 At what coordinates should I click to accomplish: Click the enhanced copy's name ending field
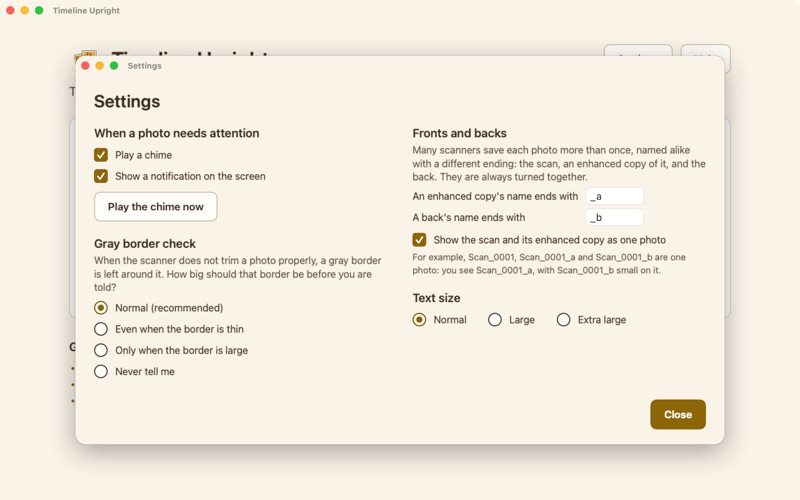click(x=614, y=196)
